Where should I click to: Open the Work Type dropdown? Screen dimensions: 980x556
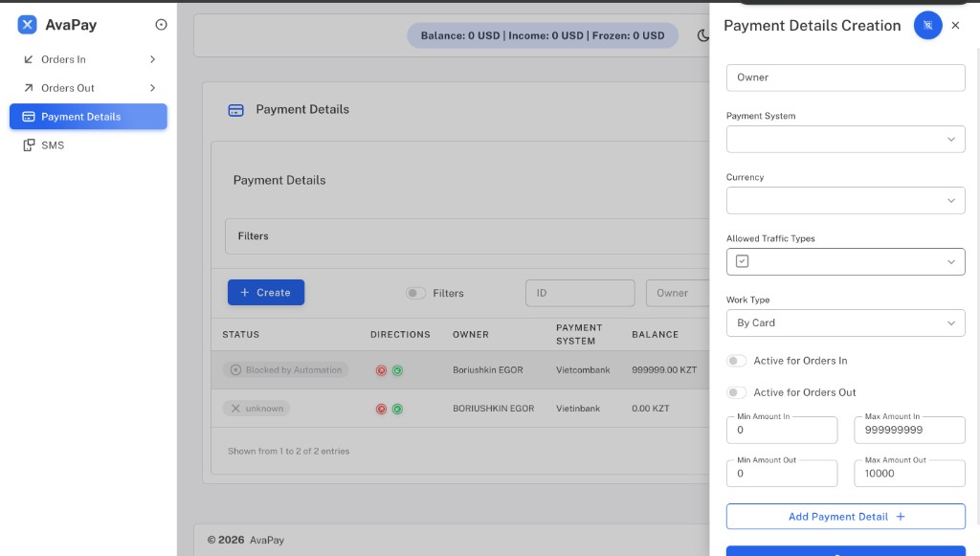point(846,323)
